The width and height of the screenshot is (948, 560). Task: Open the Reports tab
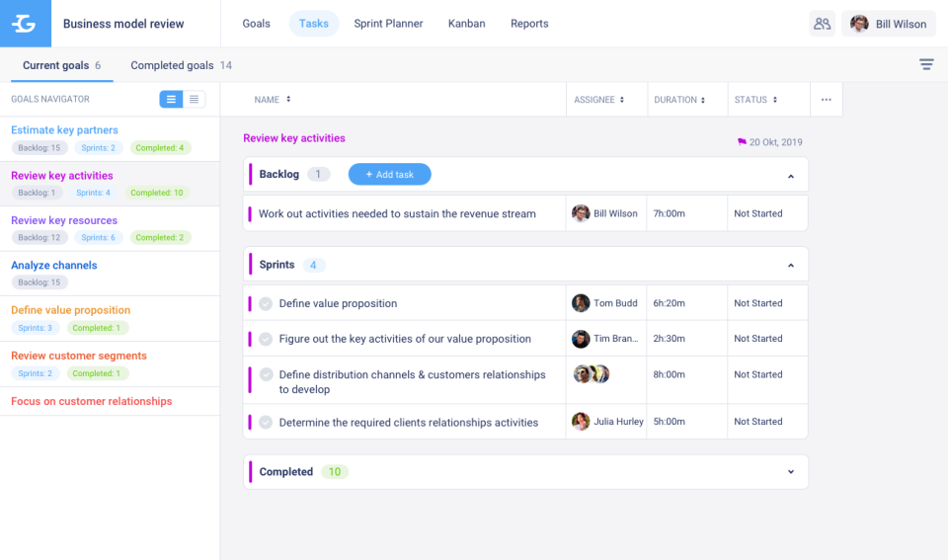pyautogui.click(x=529, y=24)
